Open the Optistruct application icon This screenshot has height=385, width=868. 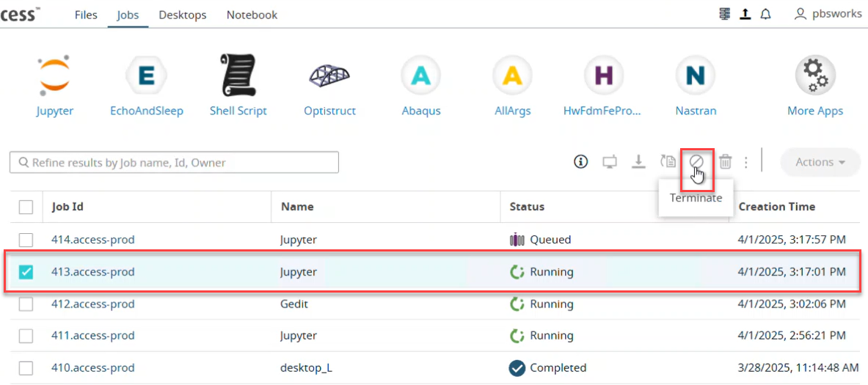point(329,76)
